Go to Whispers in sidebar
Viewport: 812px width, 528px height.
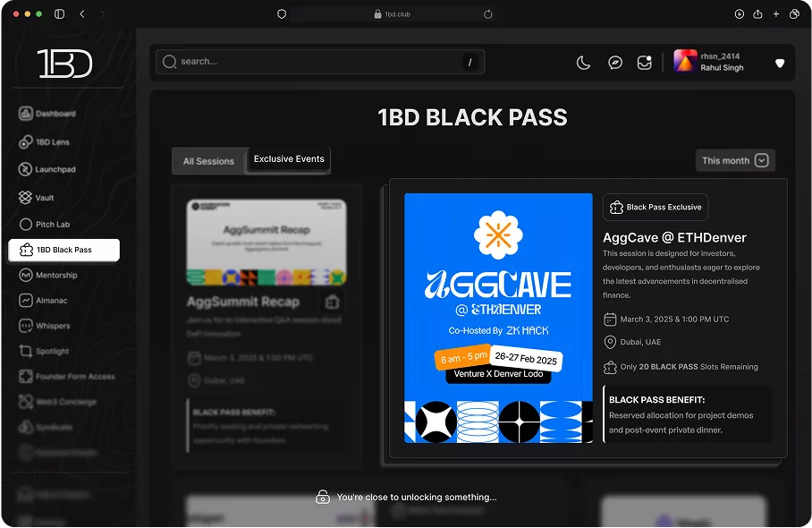45,326
